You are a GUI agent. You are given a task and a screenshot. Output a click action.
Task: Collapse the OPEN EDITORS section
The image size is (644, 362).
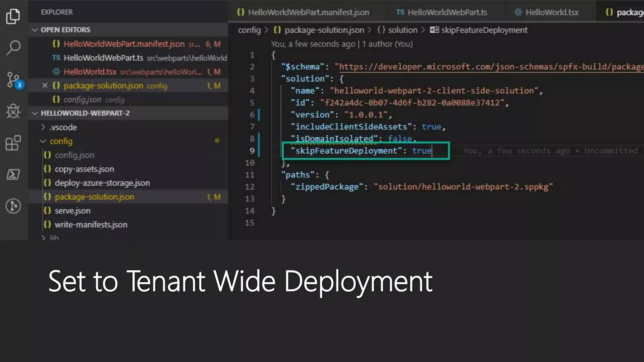click(x=35, y=30)
